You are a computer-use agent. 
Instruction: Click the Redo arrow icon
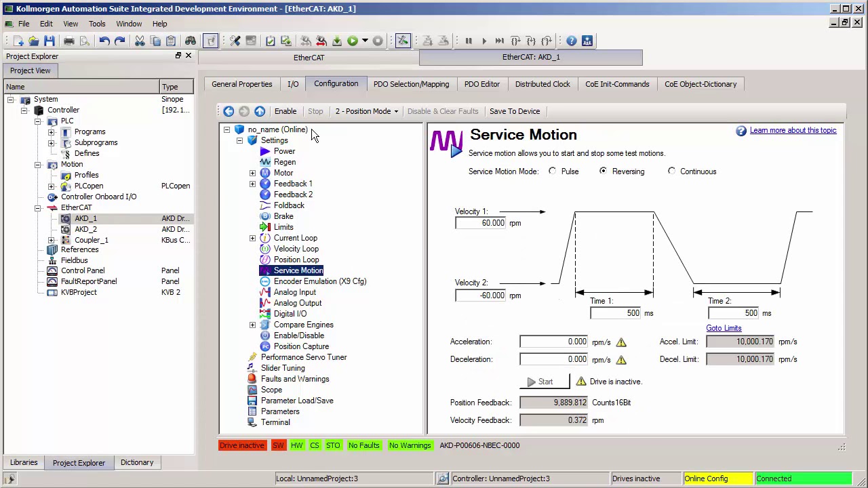(x=119, y=41)
